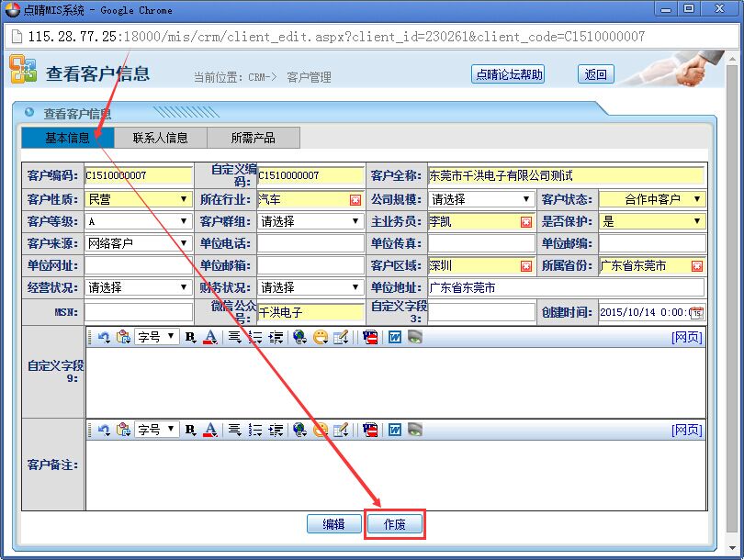
Task: Open 客户性质 dropdown showing 民营
Action: click(139, 199)
